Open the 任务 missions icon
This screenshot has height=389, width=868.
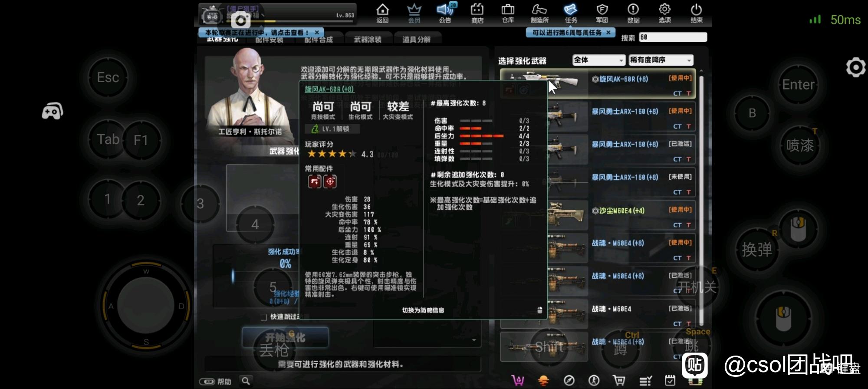[x=571, y=13]
